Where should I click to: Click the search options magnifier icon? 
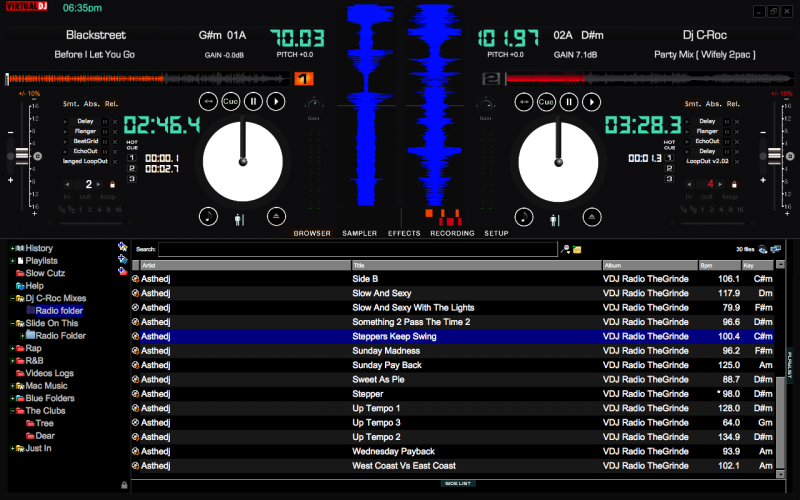coord(565,249)
